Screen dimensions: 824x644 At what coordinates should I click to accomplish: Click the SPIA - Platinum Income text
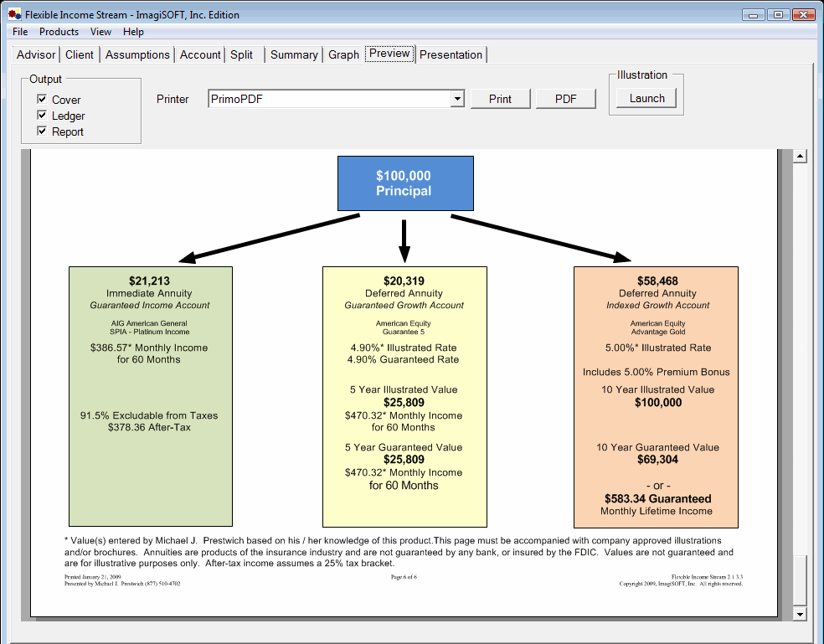pyautogui.click(x=149, y=332)
